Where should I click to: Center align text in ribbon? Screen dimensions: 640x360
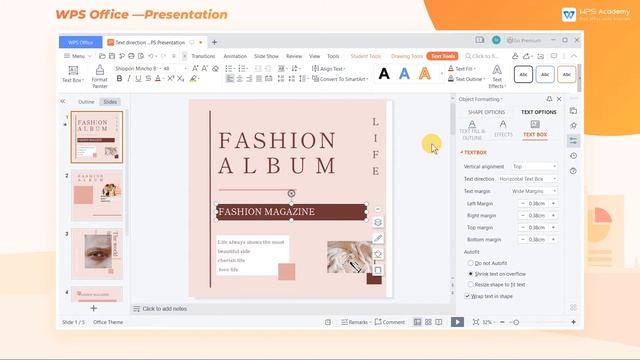coord(240,78)
